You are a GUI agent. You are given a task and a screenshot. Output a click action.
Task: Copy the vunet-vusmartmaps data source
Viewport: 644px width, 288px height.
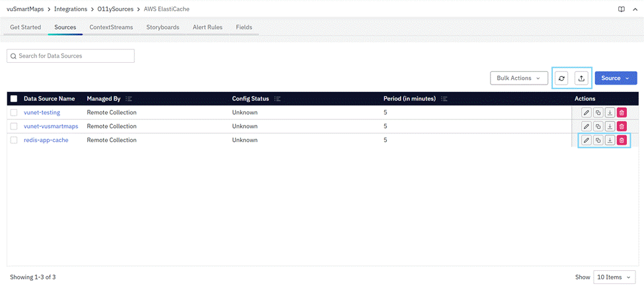[x=598, y=126]
